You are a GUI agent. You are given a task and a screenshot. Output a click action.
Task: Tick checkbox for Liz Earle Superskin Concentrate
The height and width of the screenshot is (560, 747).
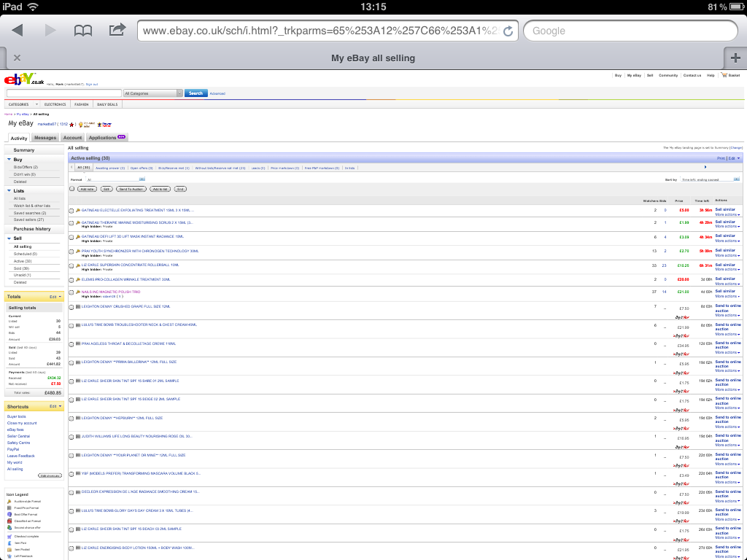pos(71,265)
